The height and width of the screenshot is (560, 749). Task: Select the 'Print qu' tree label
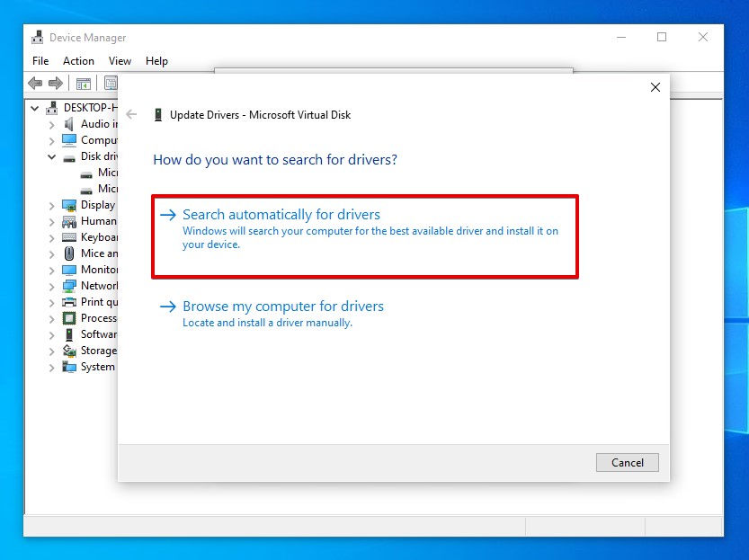click(99, 302)
